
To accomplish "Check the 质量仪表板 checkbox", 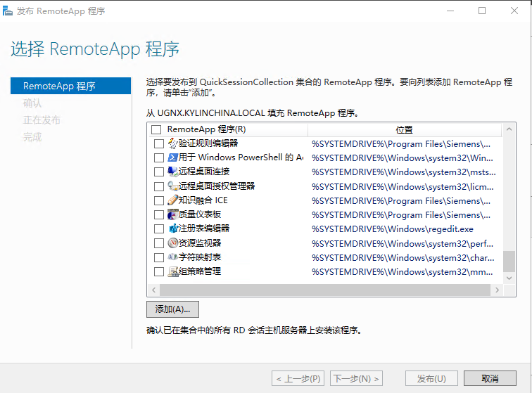I will coord(159,214).
